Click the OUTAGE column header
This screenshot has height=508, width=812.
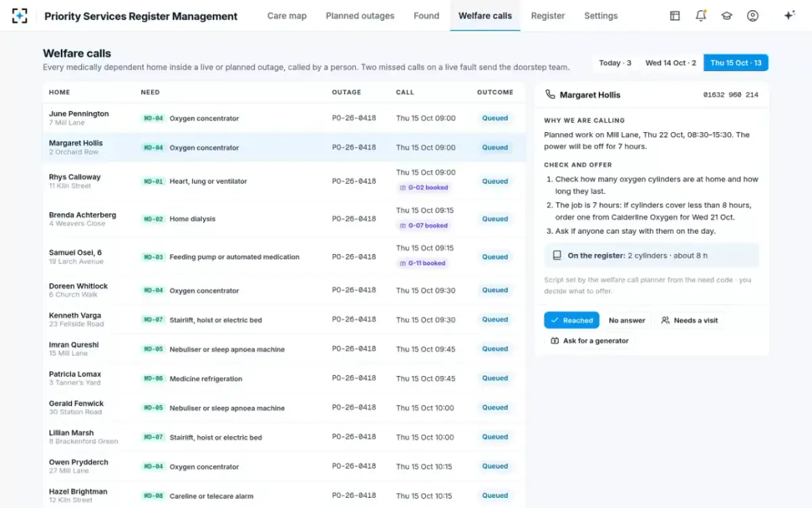click(346, 92)
